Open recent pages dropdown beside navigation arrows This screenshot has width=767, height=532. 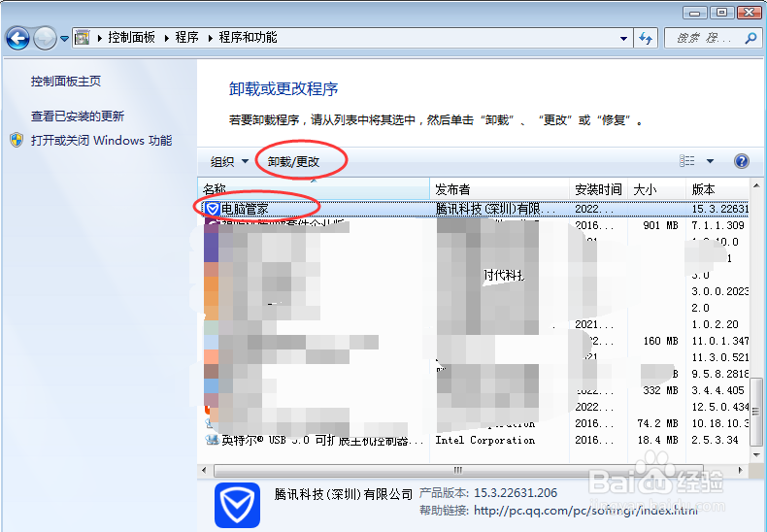(x=64, y=38)
